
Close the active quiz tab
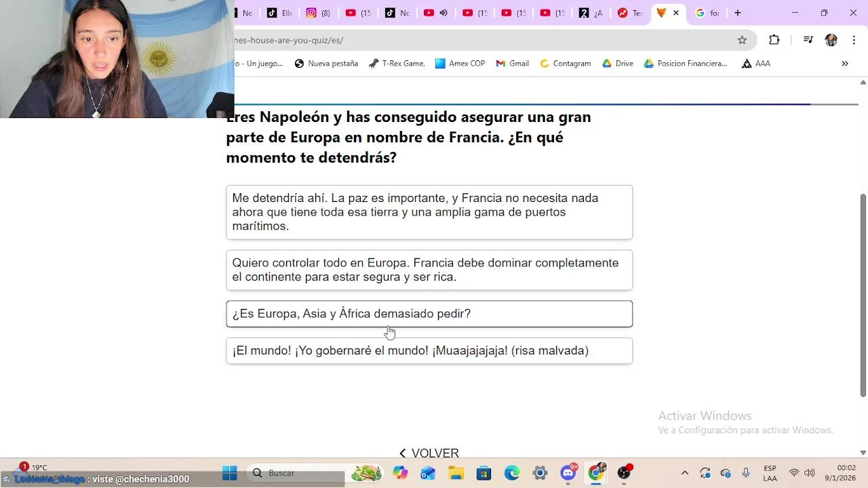coord(676,13)
